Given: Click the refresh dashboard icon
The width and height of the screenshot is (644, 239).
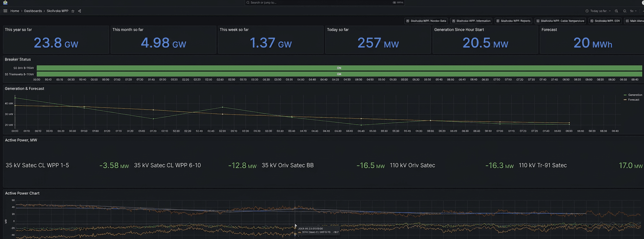Looking at the screenshot, I should pos(625,11).
